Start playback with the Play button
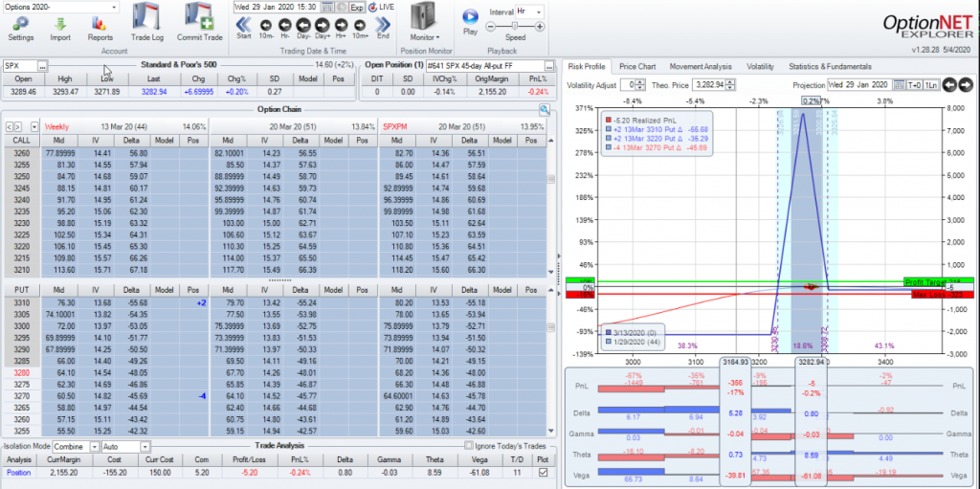Screen dimensions: 980x489 click(470, 21)
